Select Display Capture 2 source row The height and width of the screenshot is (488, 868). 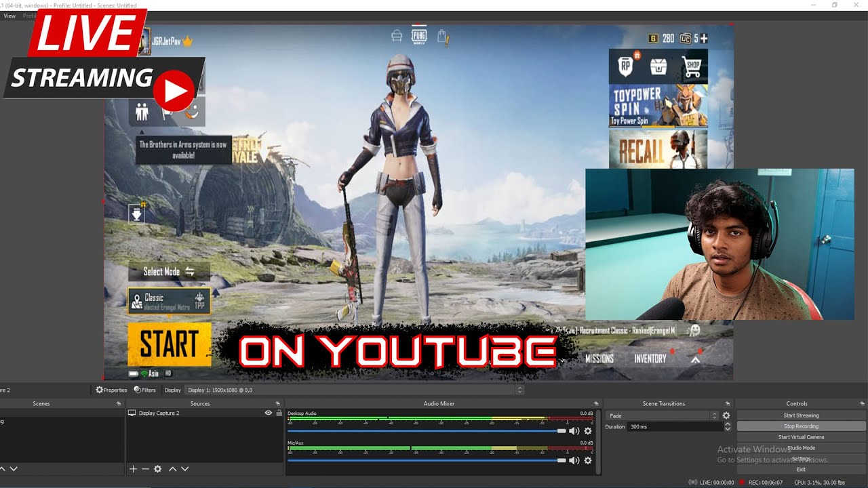204,413
